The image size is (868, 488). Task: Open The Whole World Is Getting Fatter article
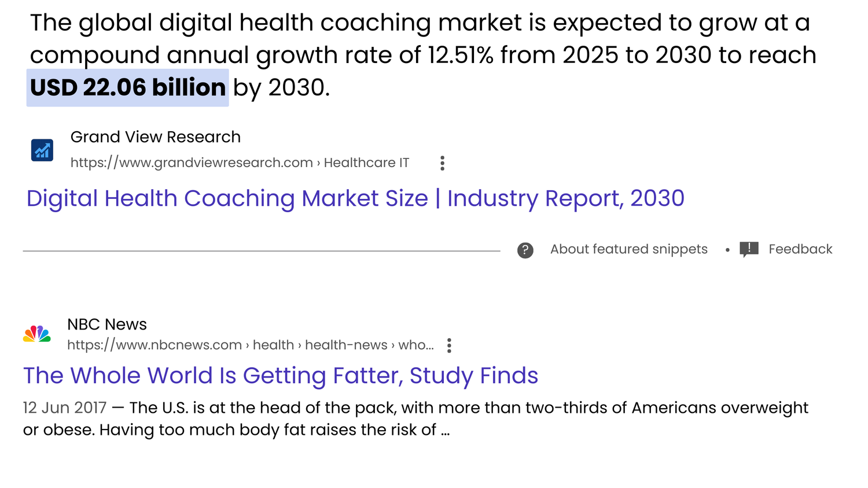click(281, 376)
